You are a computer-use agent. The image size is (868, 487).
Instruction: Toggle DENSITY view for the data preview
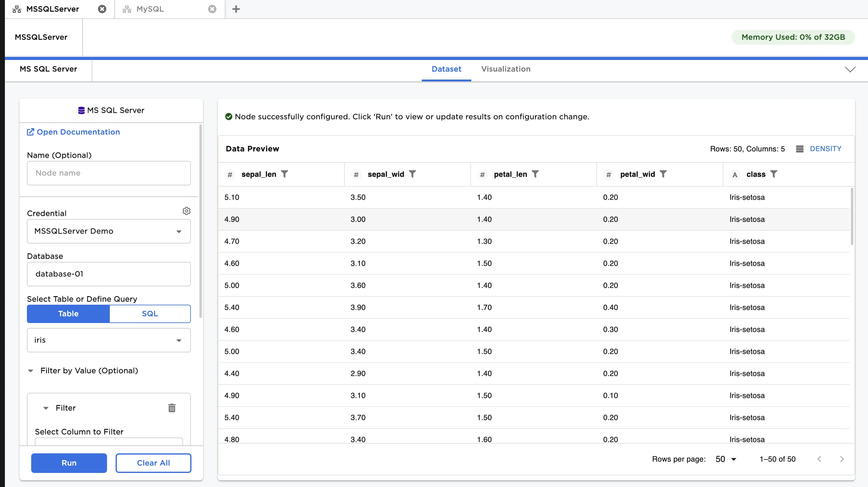coord(825,149)
